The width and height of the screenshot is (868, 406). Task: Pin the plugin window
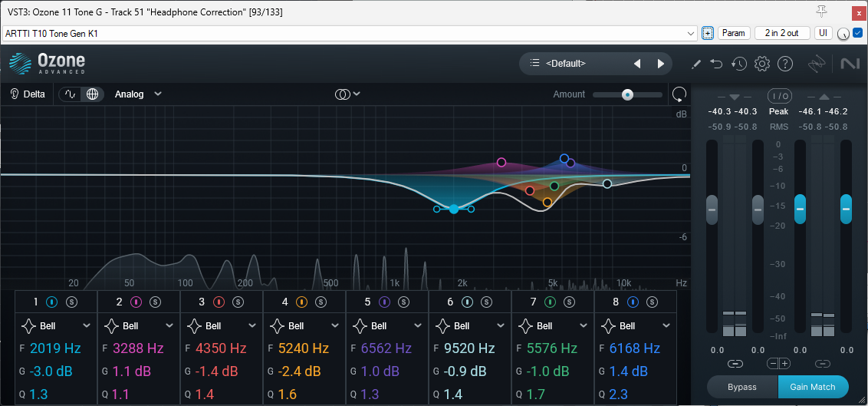click(x=822, y=12)
